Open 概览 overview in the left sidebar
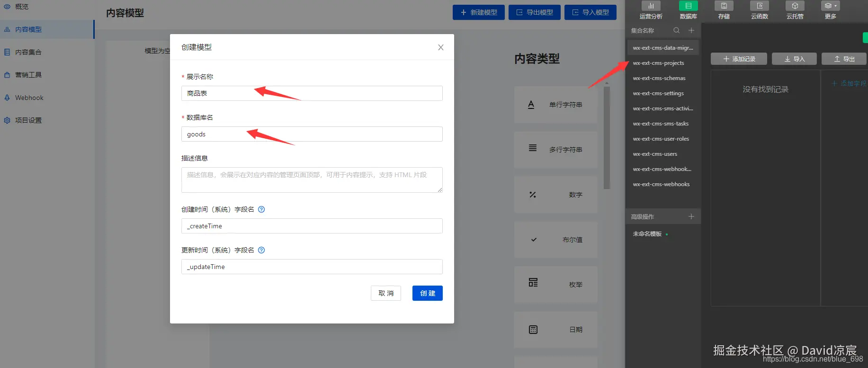868x368 pixels. [x=22, y=7]
